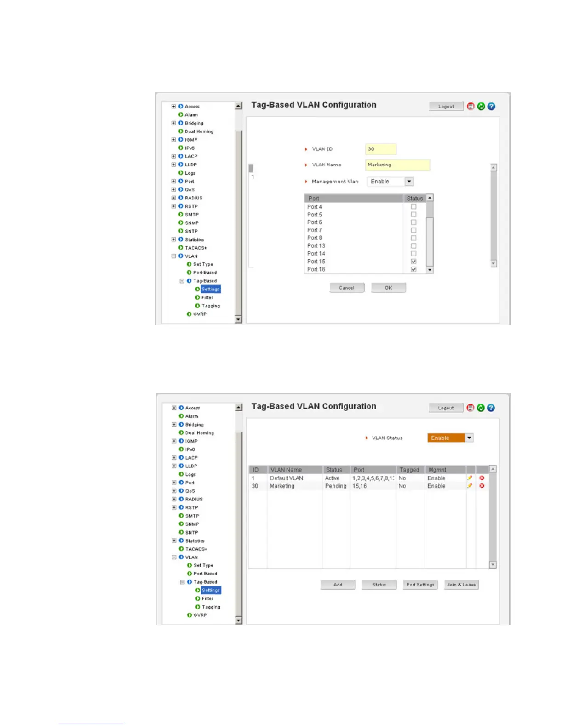Select Settings under Tag-Based on the VLAN list page
Screen dimensions: 563x728
click(211, 590)
